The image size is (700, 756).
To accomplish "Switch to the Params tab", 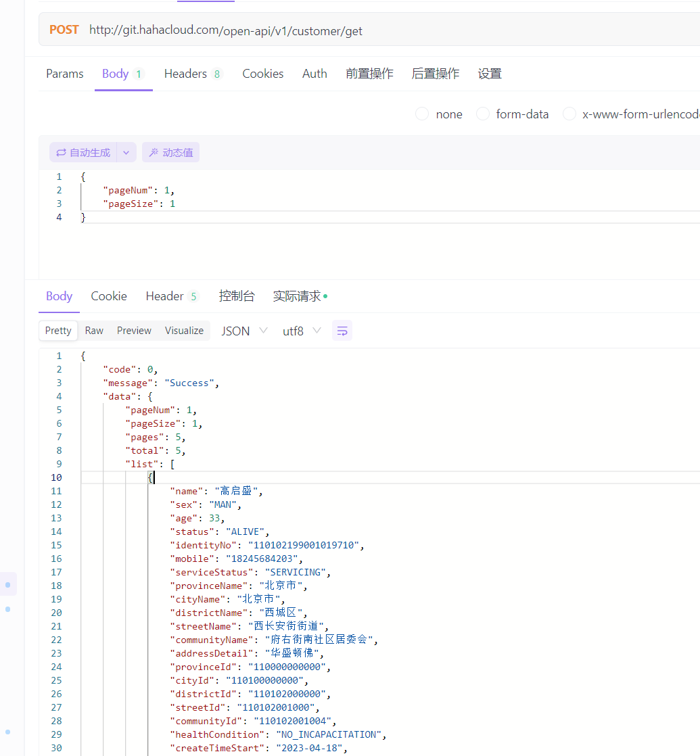I will click(x=65, y=74).
